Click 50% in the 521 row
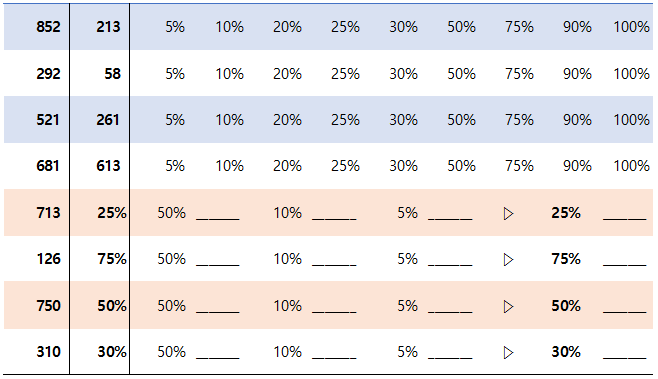The width and height of the screenshot is (658, 379). [x=461, y=120]
